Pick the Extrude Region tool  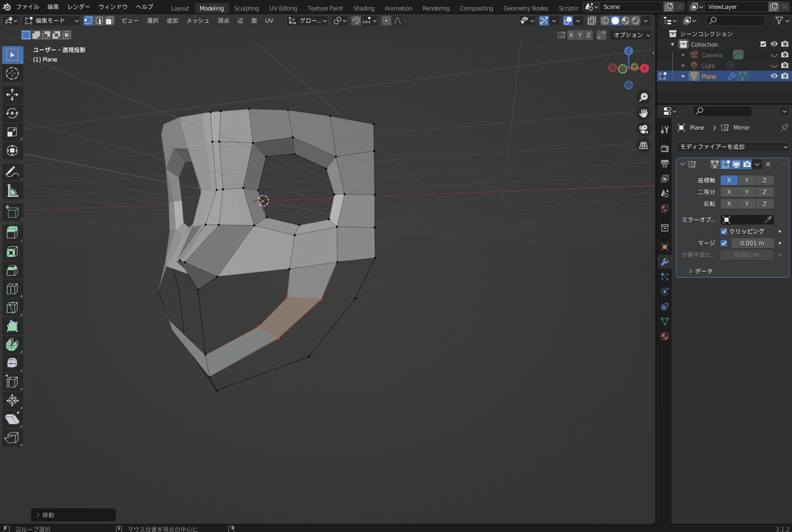pyautogui.click(x=13, y=233)
